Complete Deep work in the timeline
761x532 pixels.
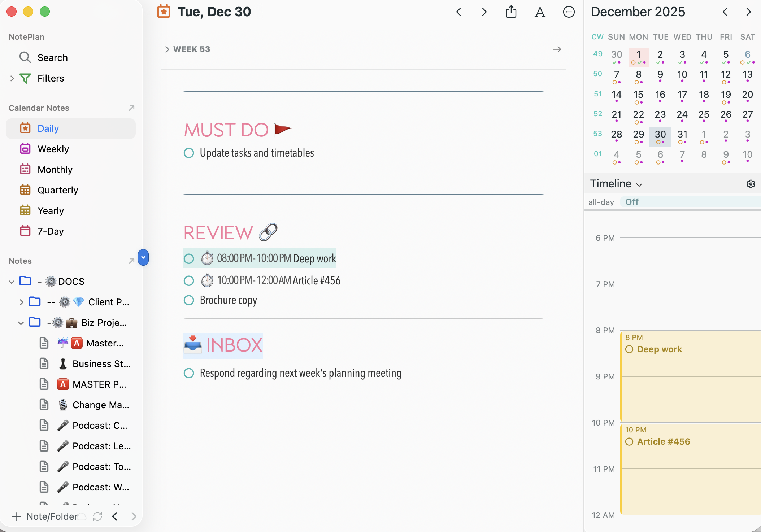point(629,349)
